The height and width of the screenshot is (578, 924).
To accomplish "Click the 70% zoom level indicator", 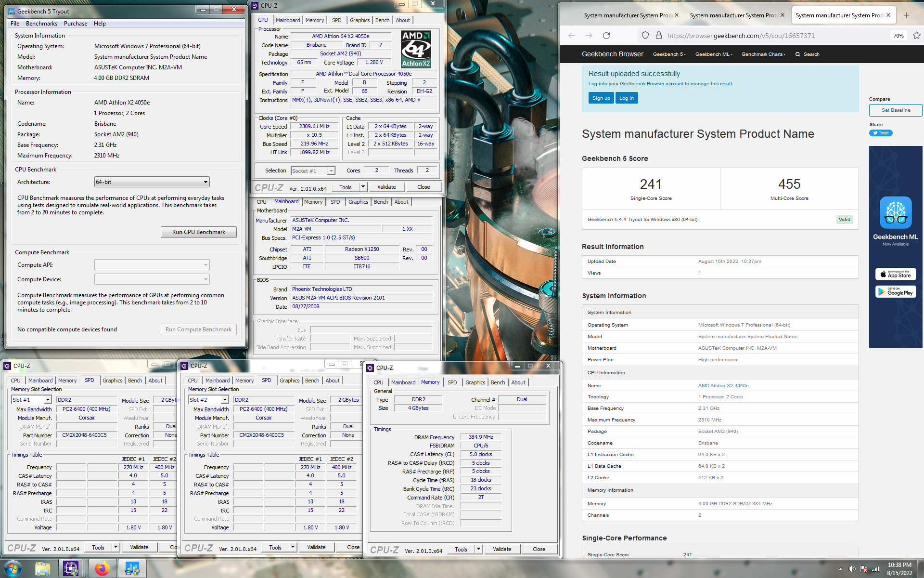I will pos(898,36).
